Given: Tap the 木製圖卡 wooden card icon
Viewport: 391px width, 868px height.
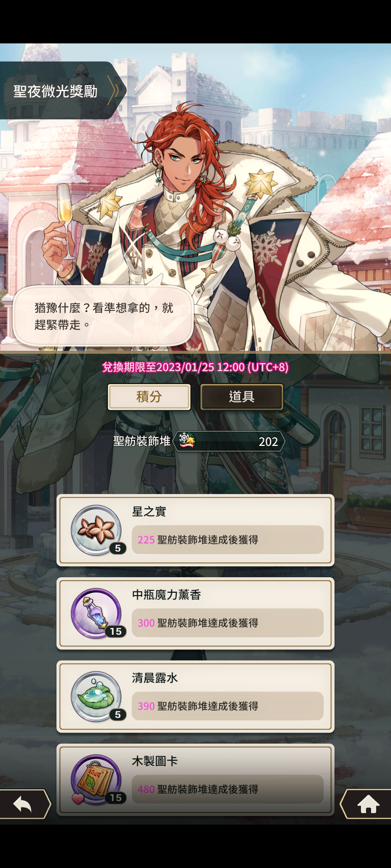Looking at the screenshot, I should click(96, 780).
